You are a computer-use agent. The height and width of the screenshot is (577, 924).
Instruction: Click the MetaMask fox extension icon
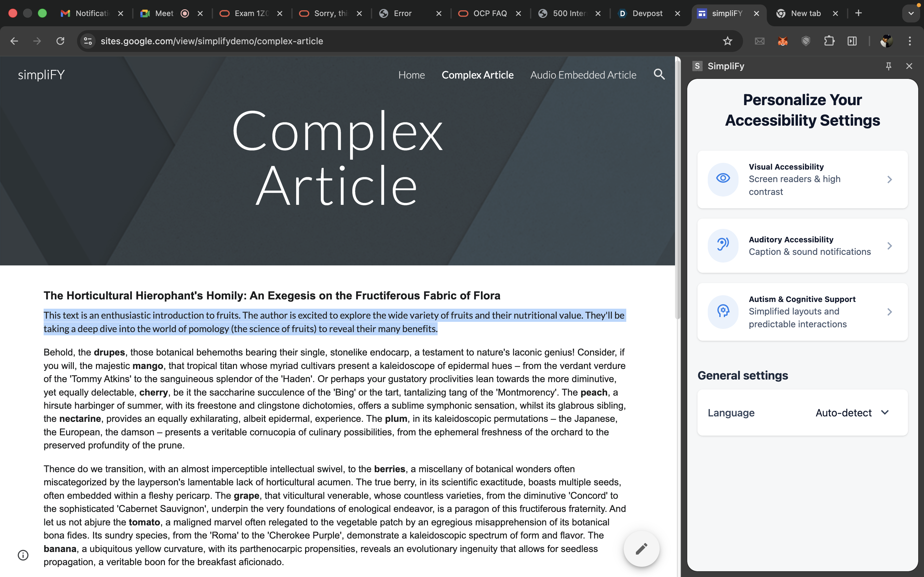point(783,41)
